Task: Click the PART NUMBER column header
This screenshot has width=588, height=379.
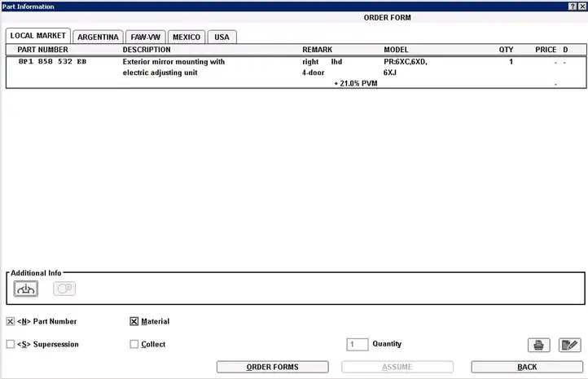Action: point(42,50)
